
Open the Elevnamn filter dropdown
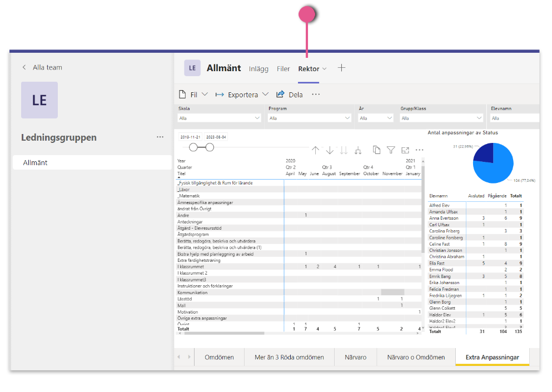[515, 118]
